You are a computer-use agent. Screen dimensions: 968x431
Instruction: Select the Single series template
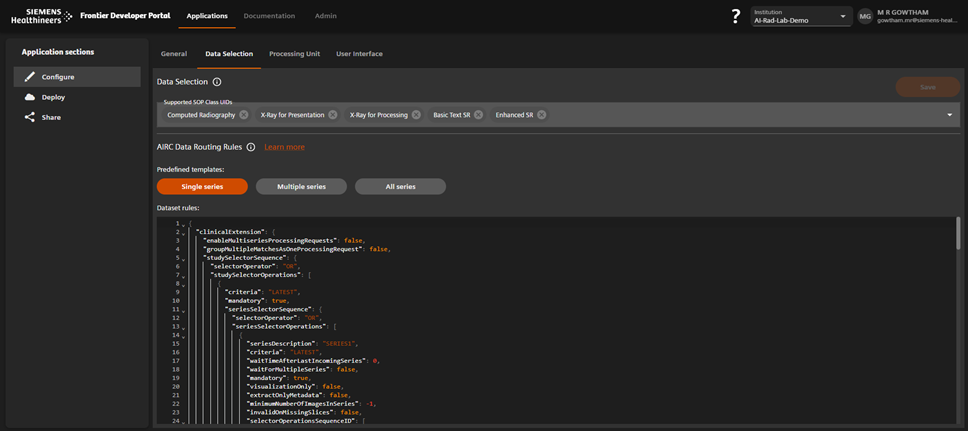point(202,187)
